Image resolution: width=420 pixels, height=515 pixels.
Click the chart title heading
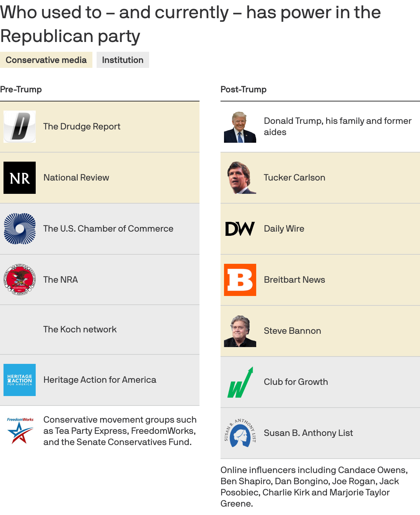[190, 24]
